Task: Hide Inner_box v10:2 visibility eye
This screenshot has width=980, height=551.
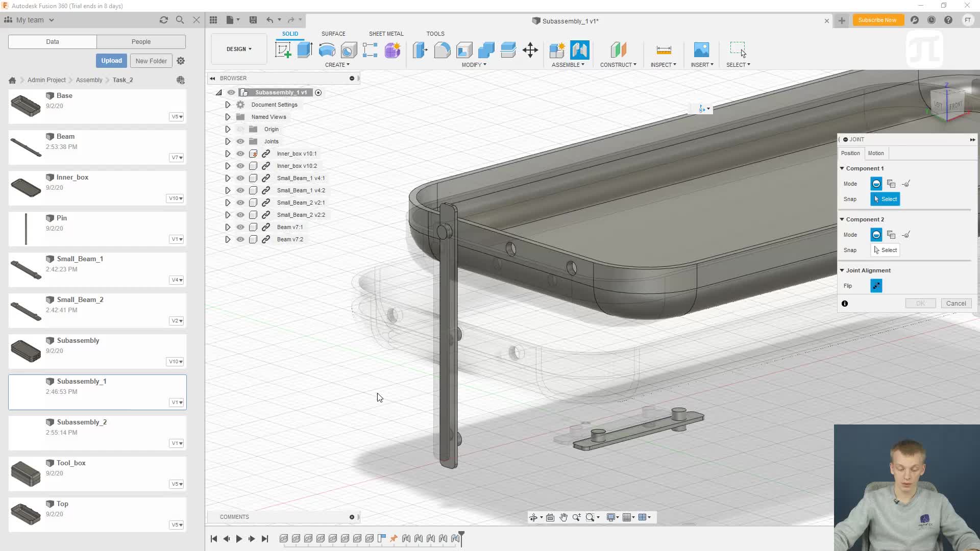Action: pyautogui.click(x=240, y=166)
